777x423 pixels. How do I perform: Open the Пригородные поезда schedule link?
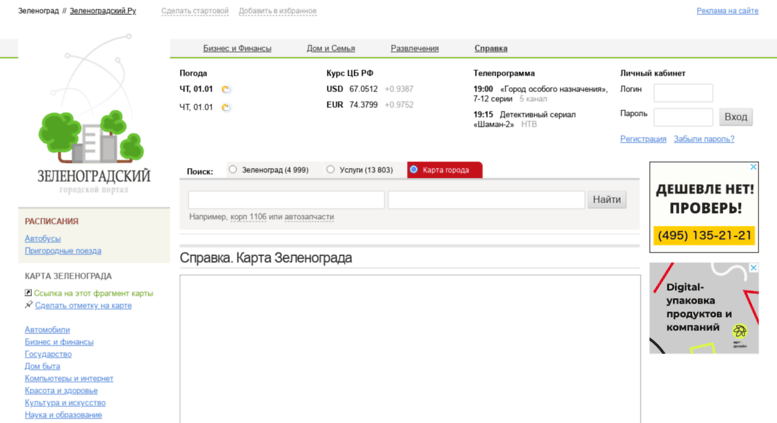[63, 251]
